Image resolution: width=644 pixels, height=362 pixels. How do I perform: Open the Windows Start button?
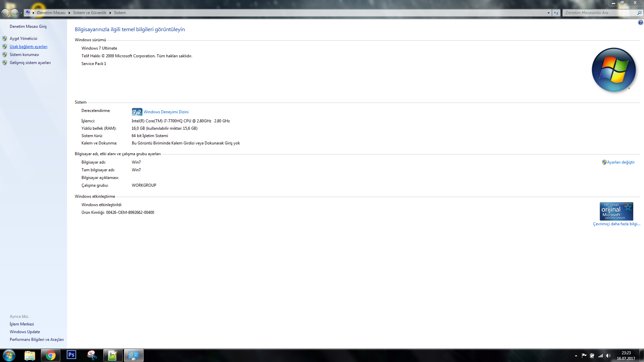(x=9, y=355)
